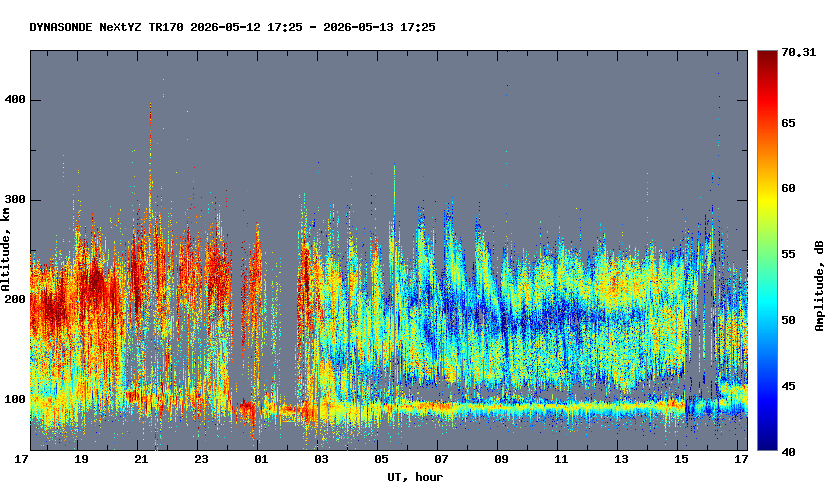
Task: Select the 19 hour tick label
Action: tap(81, 459)
